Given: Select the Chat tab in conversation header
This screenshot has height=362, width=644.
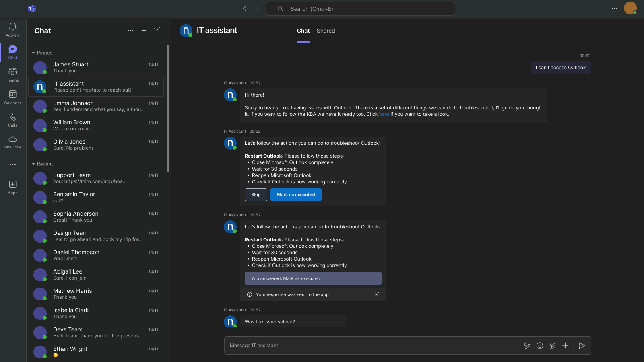Looking at the screenshot, I should 303,31.
